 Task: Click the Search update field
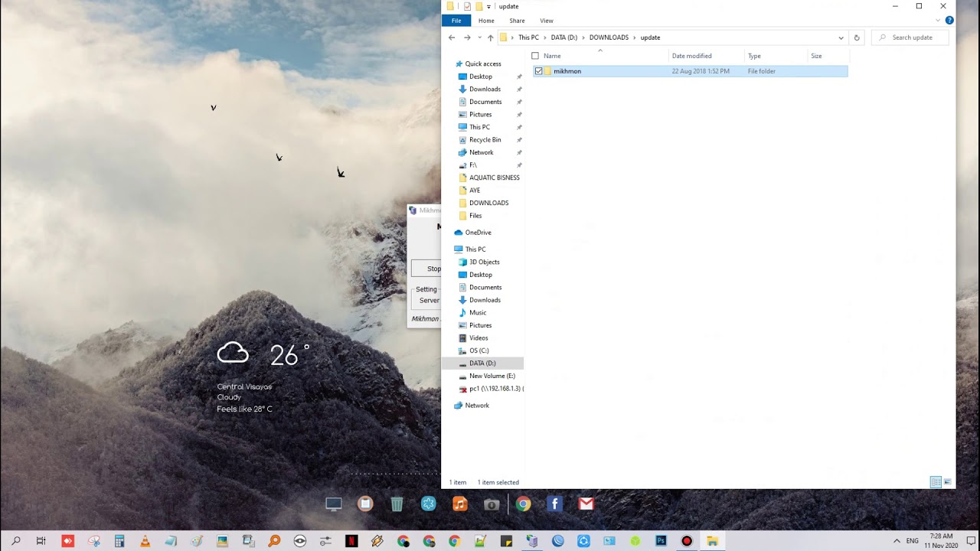[913, 37]
